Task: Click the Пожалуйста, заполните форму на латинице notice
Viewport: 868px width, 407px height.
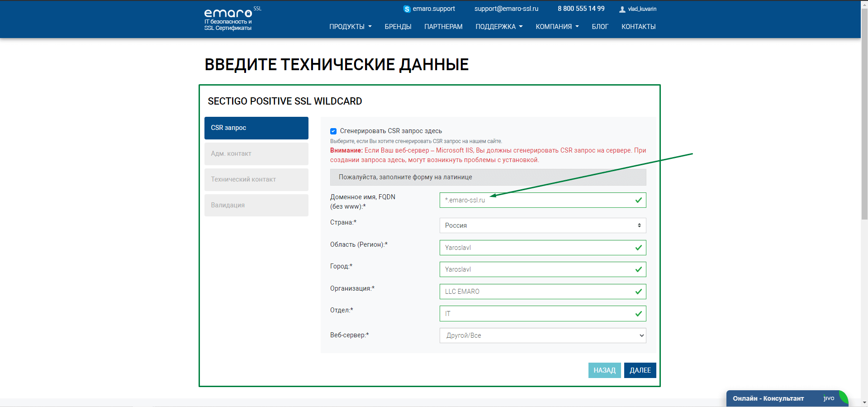Action: (488, 177)
